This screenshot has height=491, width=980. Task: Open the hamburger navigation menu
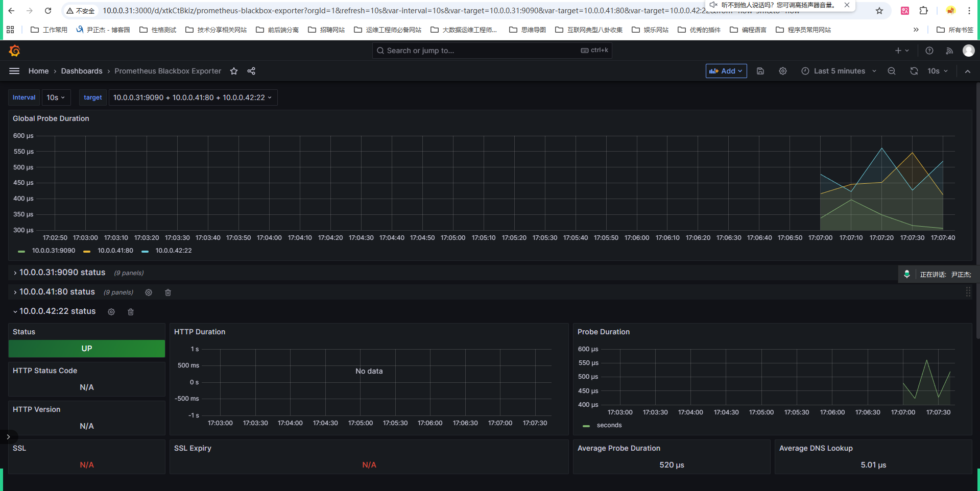coord(14,71)
